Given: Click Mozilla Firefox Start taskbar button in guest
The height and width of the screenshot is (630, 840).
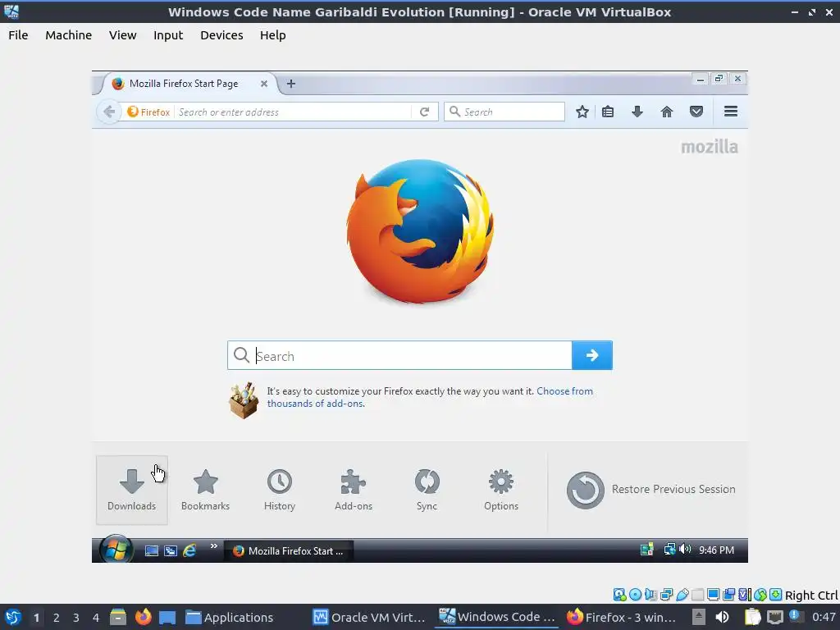Looking at the screenshot, I should coord(289,550).
